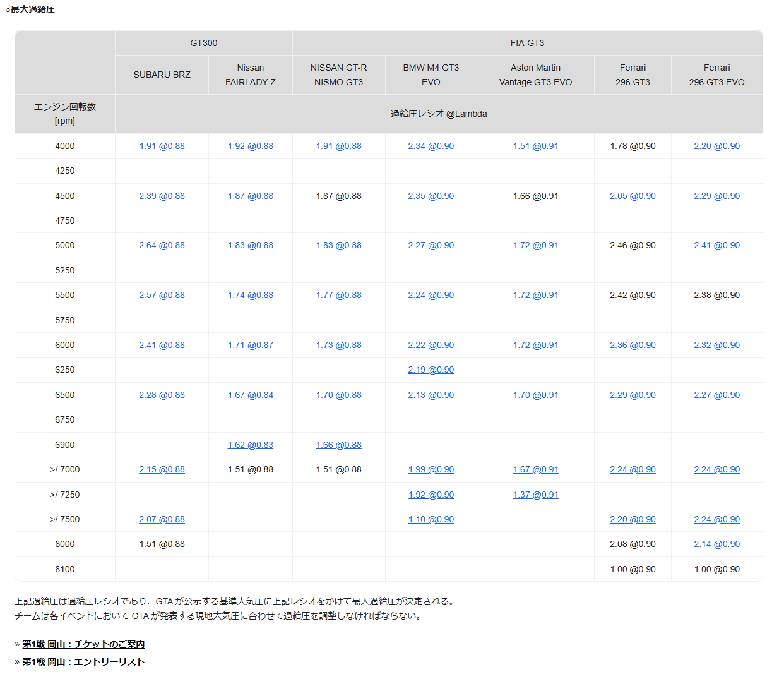Click SUBARU BRZ 2.39 @0.88 link
This screenshot has height=679, width=784.
pyautogui.click(x=162, y=196)
